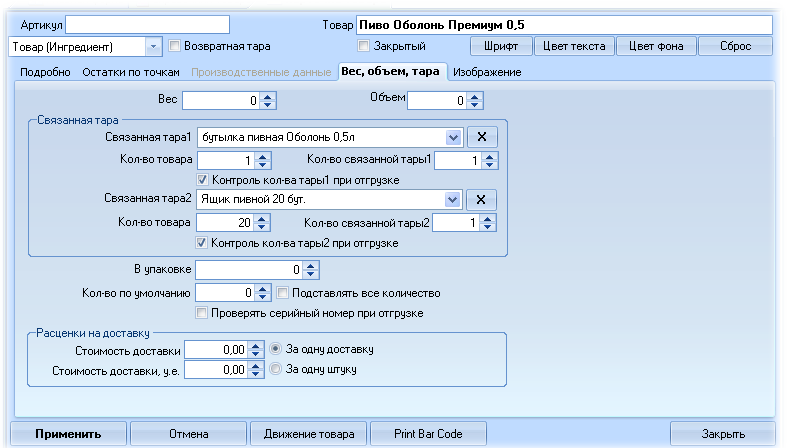Open Товар (Ингредиент) type dropdown
Image resolution: width=789 pixels, height=448 pixels.
[153, 47]
